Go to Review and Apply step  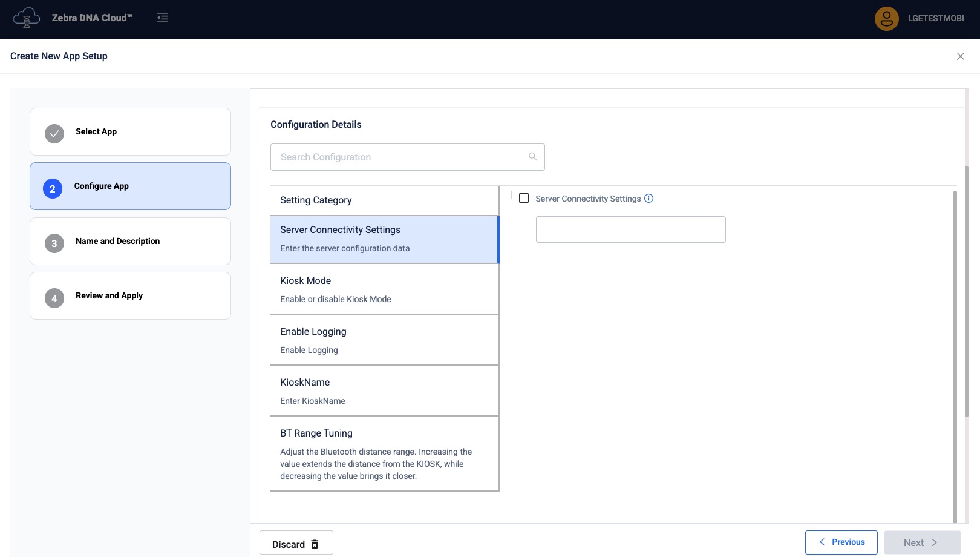click(x=130, y=296)
